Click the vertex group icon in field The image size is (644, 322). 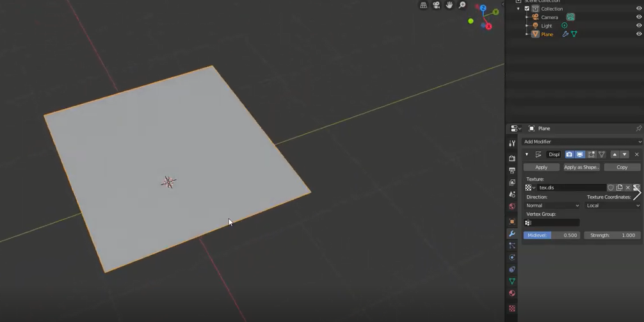528,223
